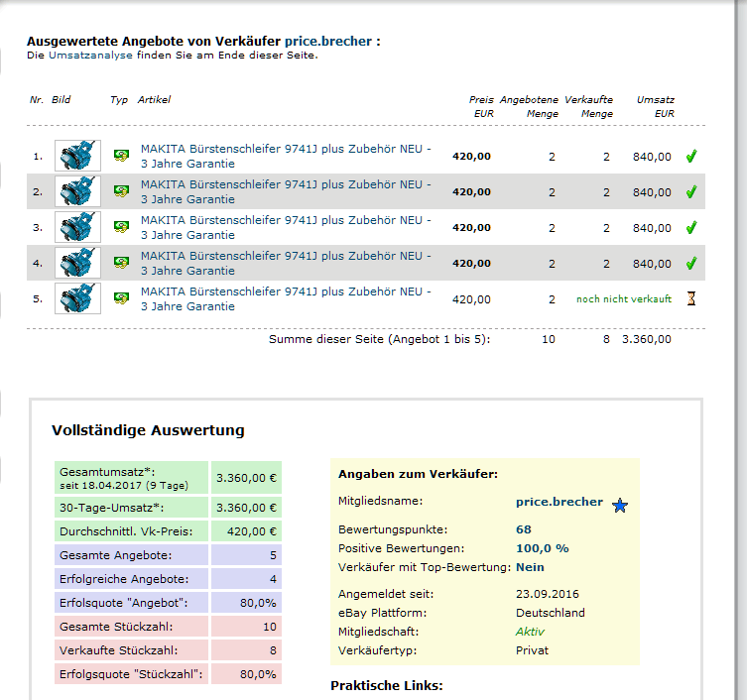Viewport: 747px width, 700px height.
Task: Click the green checkmark in row 1
Action: tap(691, 156)
